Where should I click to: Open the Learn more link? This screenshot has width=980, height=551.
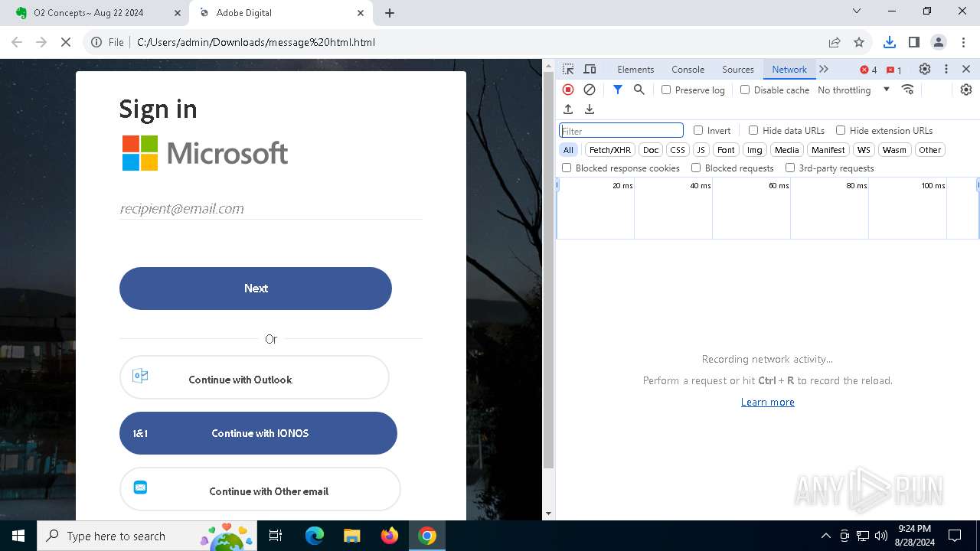pos(768,402)
